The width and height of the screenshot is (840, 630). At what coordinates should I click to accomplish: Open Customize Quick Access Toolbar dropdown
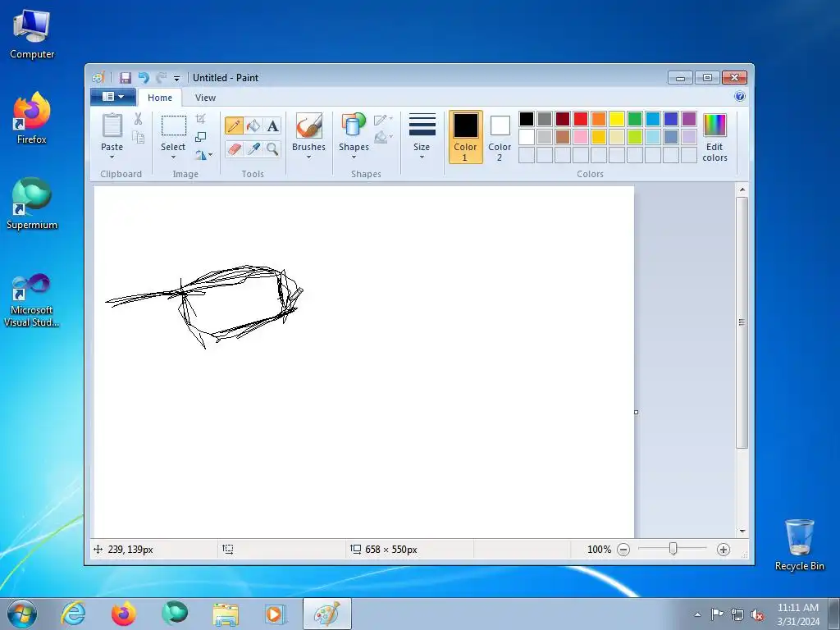[x=177, y=79]
